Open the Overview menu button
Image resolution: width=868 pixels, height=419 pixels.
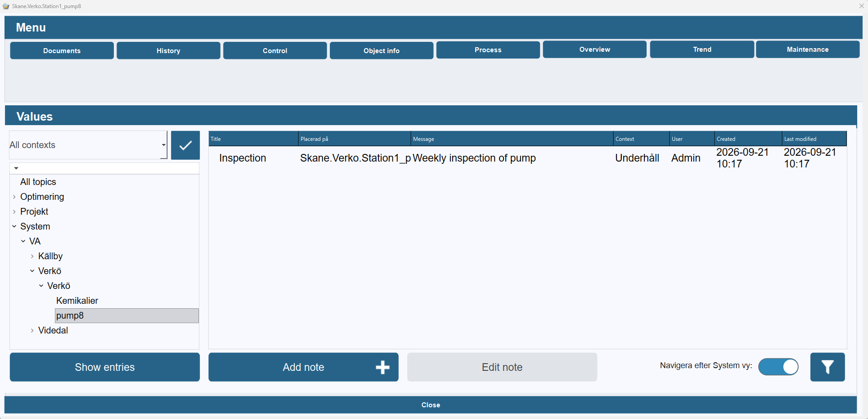click(595, 49)
